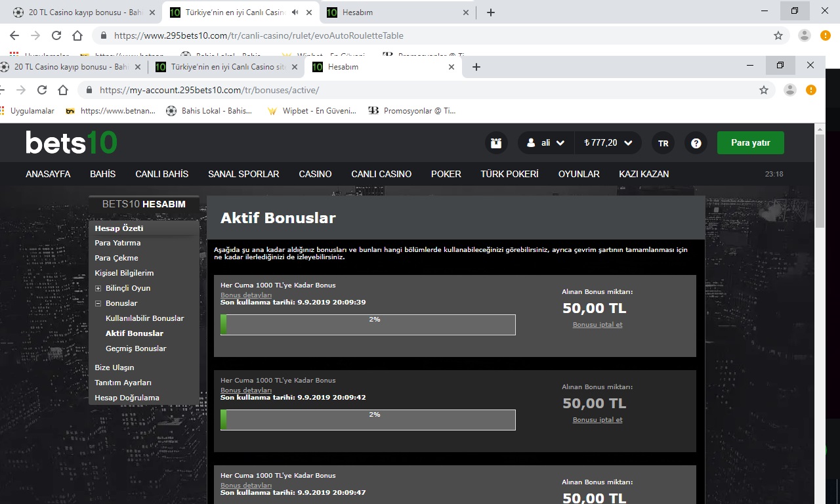
Task: Open new tab in front window
Action: click(476, 67)
